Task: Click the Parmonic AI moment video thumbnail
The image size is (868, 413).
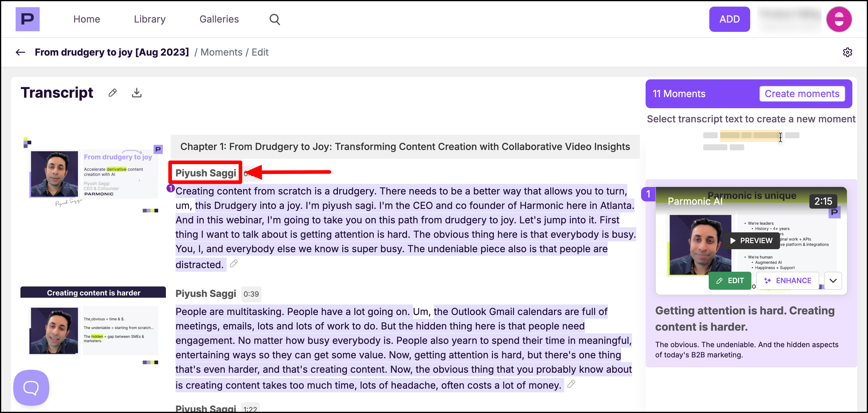Action: point(751,240)
